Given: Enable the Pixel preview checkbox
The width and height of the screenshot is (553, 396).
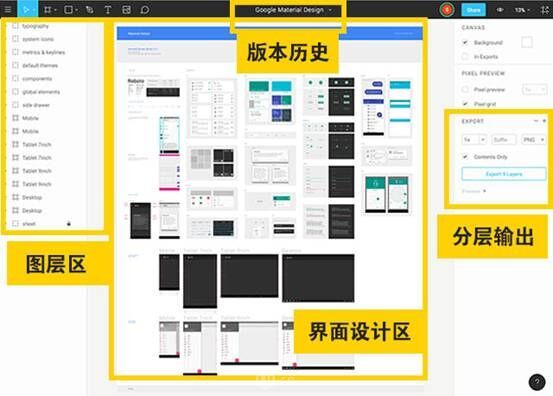Looking at the screenshot, I should click(465, 90).
